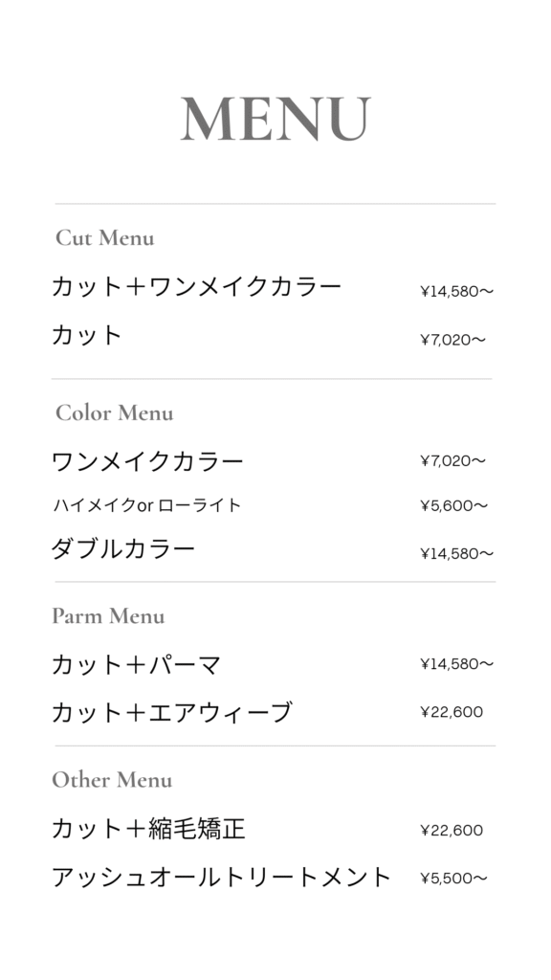Click the MENU heading title
The width and height of the screenshot is (551, 980).
275,119
